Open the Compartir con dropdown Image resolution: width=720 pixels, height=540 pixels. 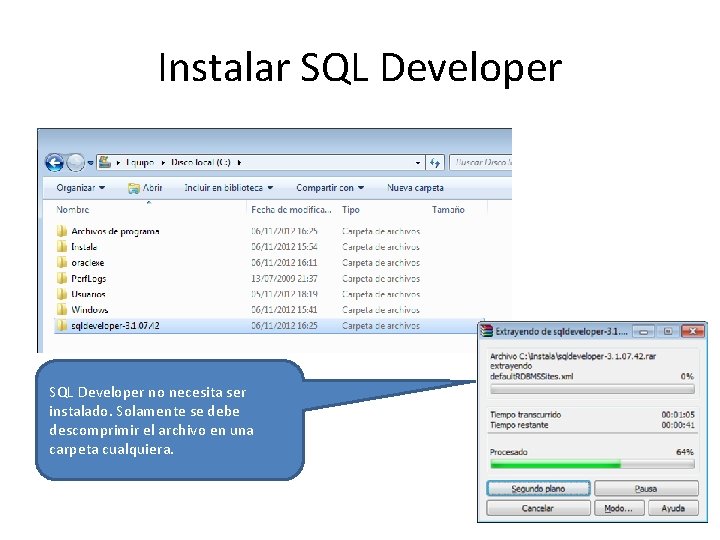330,187
